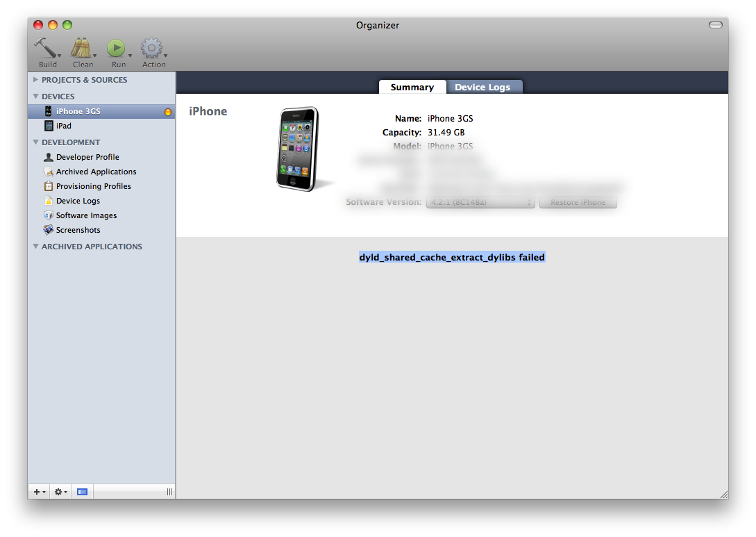Click the Action gear icon
Viewport: 756px width, 537px height.
151,48
